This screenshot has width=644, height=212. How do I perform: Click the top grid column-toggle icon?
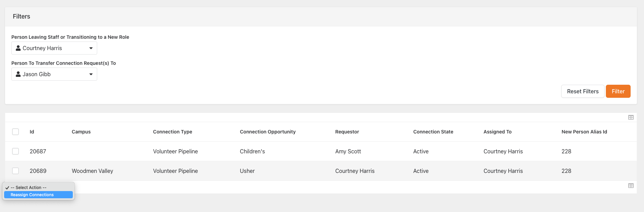pos(631,117)
